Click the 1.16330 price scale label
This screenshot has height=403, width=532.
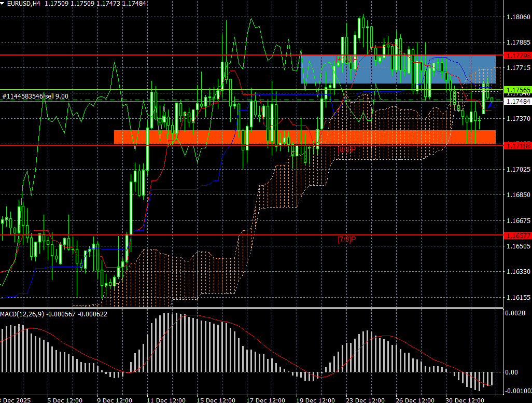518,272
